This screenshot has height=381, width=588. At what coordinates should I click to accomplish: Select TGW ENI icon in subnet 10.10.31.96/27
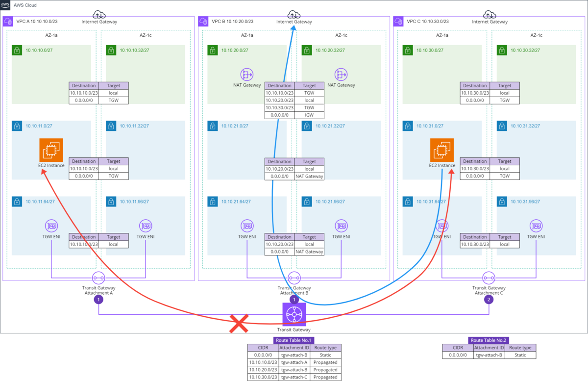coord(536,226)
